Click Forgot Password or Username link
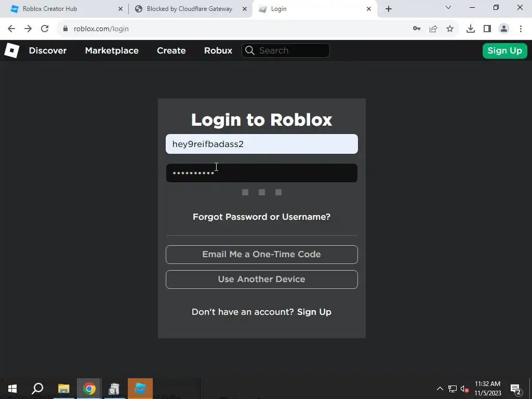 click(262, 217)
